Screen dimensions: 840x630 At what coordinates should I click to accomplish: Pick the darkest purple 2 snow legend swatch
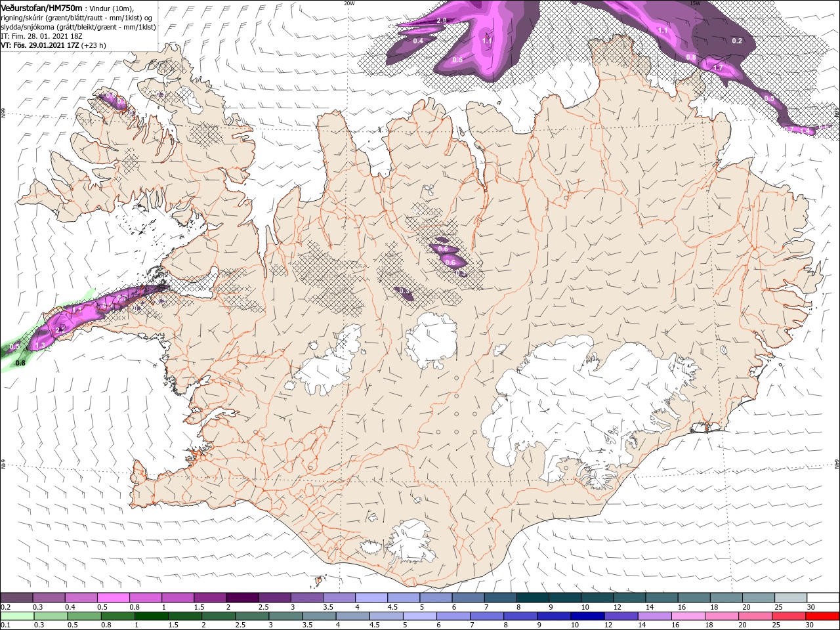(x=241, y=598)
